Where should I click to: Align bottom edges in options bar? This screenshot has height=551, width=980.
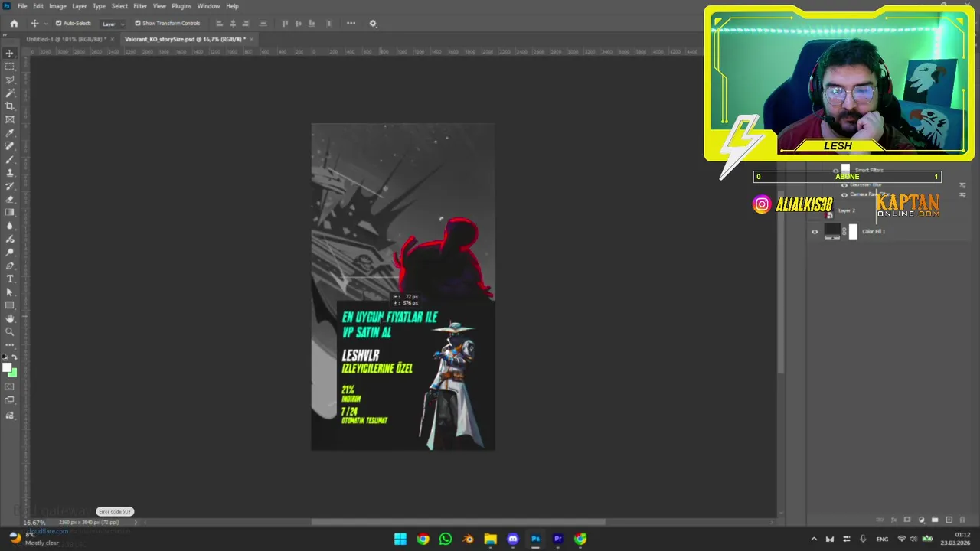pyautogui.click(x=312, y=23)
